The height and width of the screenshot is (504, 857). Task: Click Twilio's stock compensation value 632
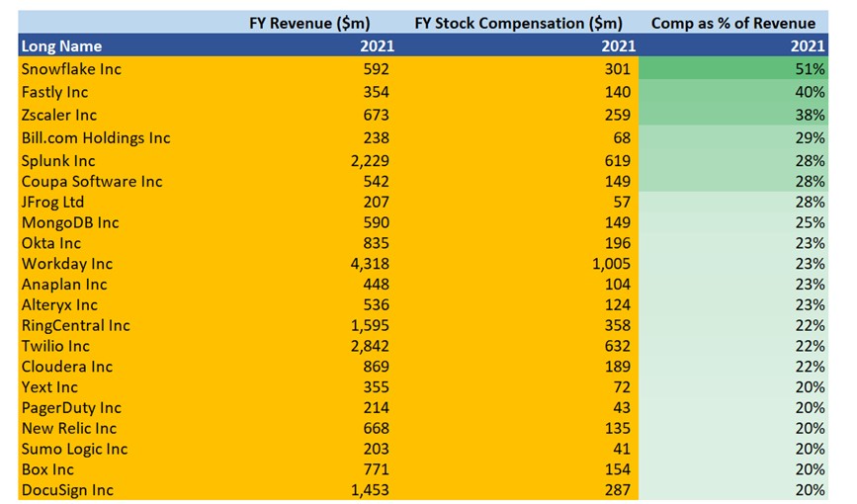coord(618,346)
